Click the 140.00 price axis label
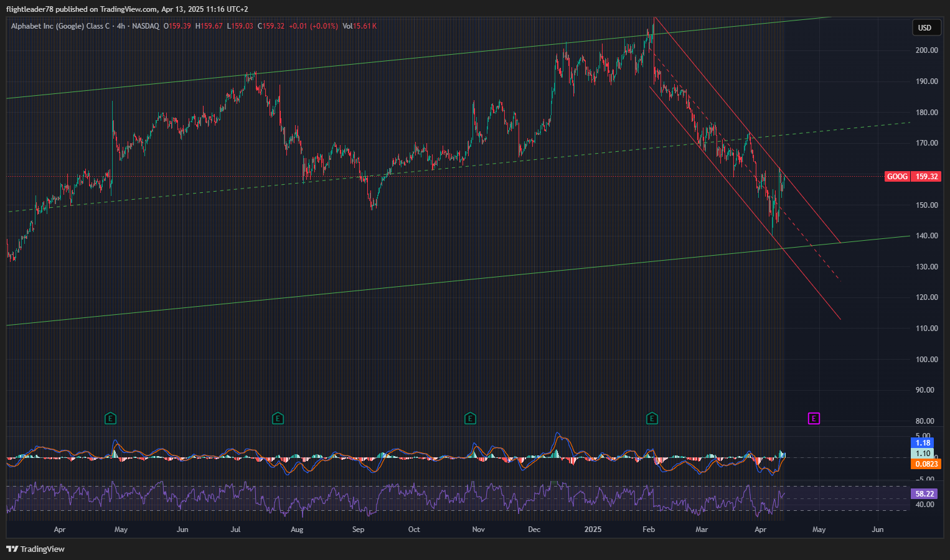Screen dimensions: 950x560 pos(926,236)
